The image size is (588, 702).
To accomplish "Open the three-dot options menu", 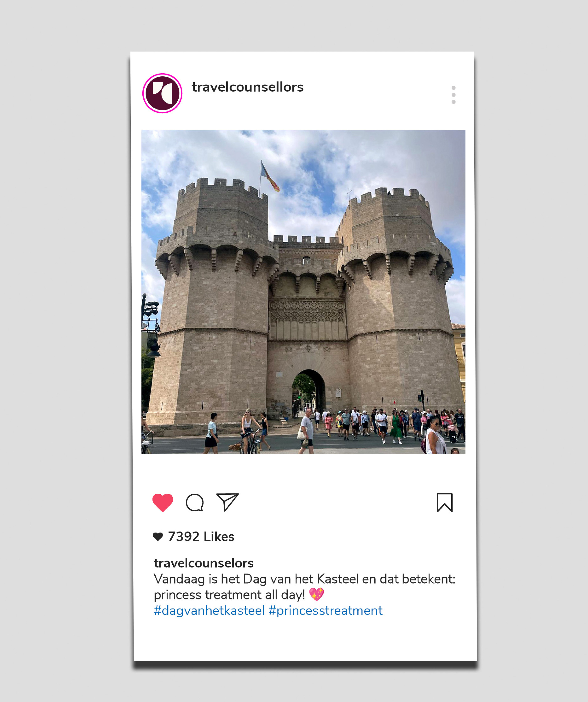I will pos(453,95).
